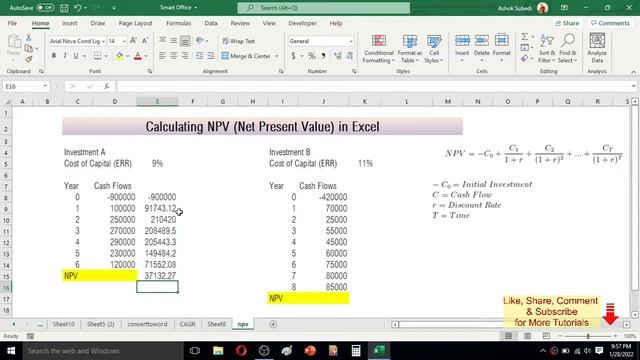Click the Undo arrow icon
The width and height of the screenshot is (640, 360).
78,8
